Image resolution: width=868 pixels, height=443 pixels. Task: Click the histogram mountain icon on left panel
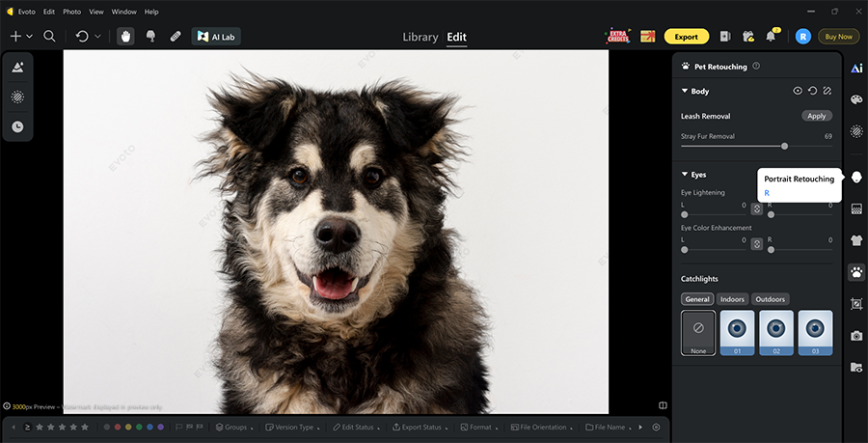pos(17,67)
